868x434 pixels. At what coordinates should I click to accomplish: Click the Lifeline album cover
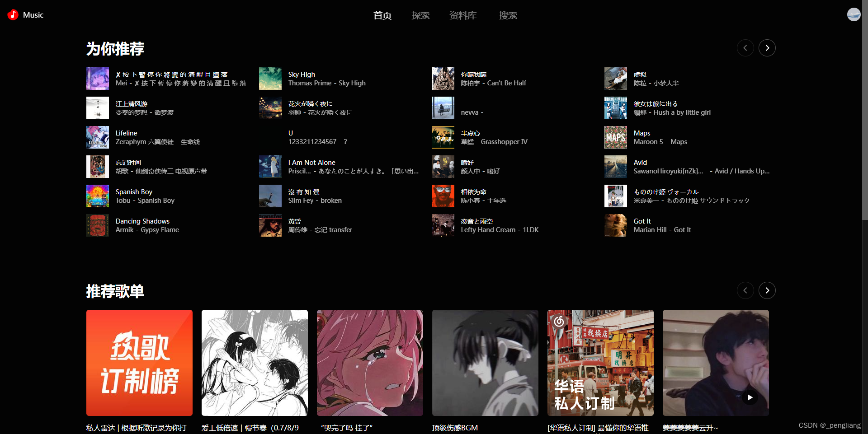click(98, 137)
